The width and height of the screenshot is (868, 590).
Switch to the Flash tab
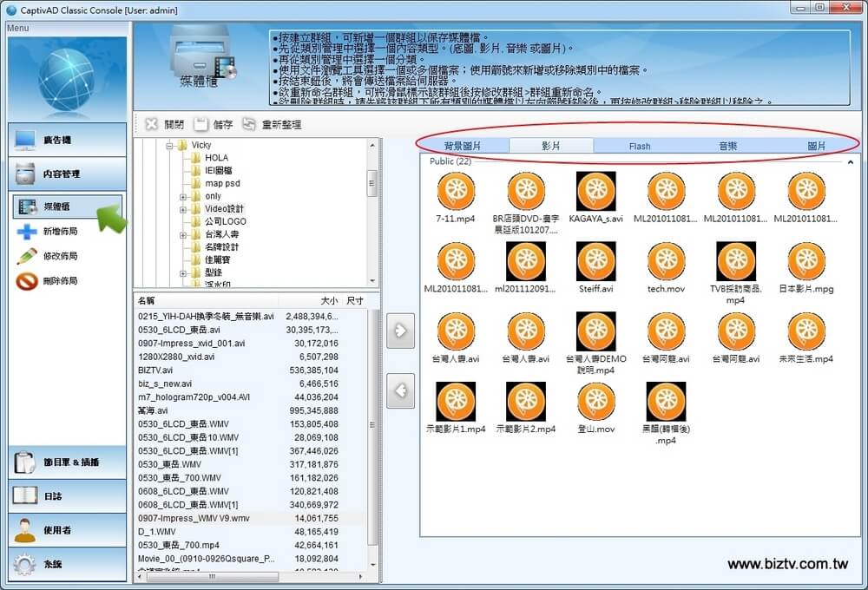(x=640, y=146)
